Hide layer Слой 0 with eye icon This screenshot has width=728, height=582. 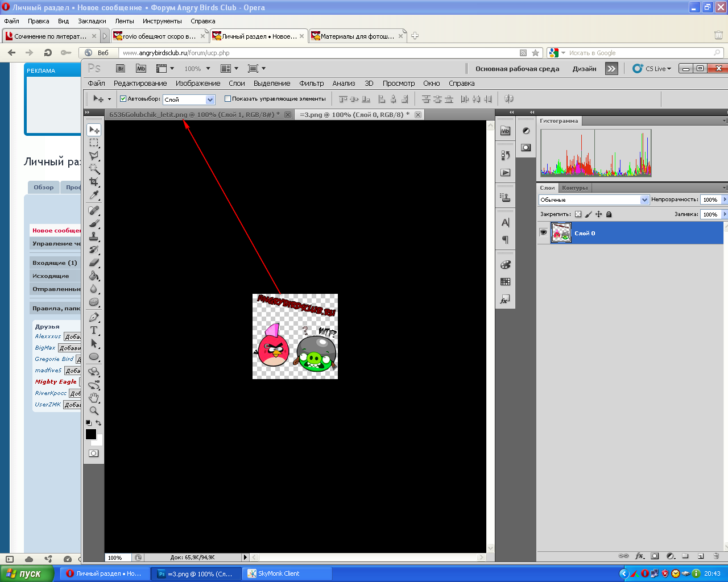(x=543, y=232)
